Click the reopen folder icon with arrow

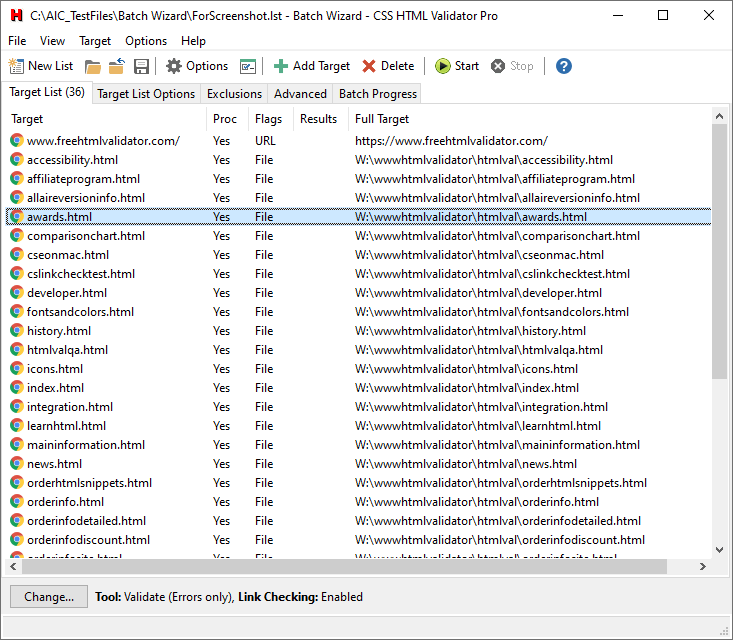116,66
